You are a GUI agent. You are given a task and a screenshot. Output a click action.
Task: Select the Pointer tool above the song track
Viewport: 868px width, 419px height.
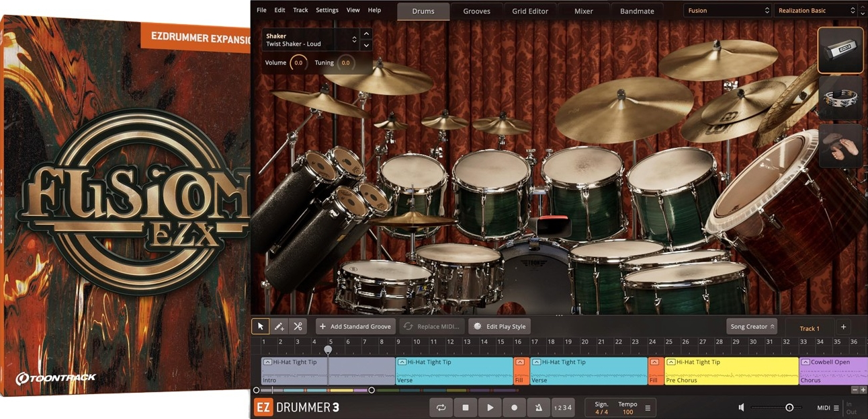[x=260, y=326]
